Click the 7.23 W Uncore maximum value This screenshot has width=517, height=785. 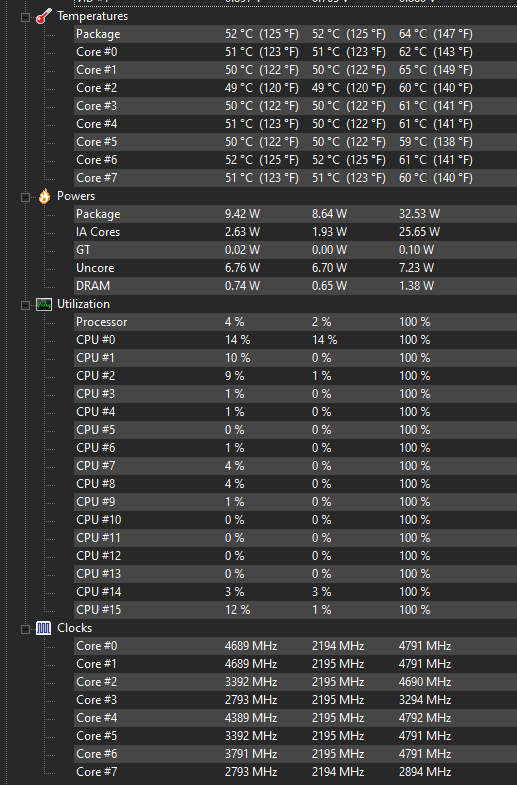(x=416, y=268)
